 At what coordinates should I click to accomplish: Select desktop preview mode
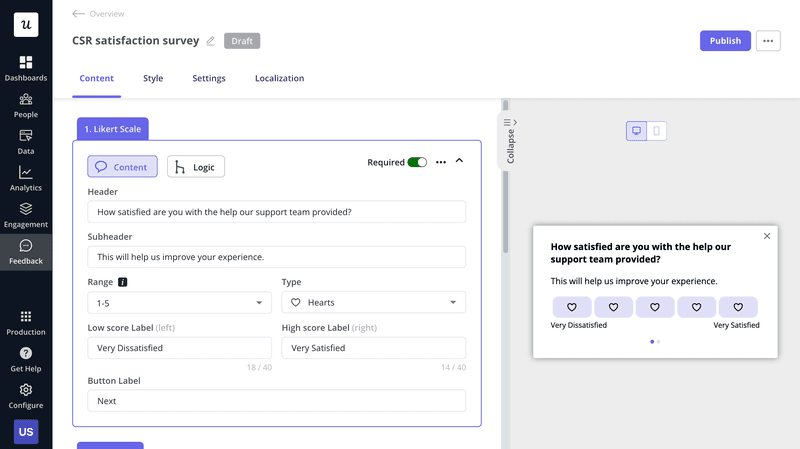(636, 131)
